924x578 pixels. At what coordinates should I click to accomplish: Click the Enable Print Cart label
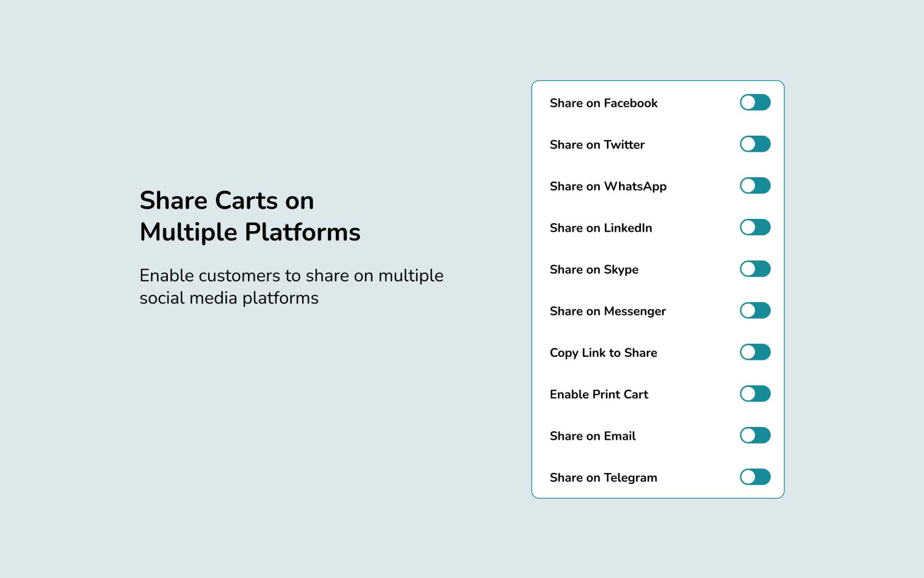[x=599, y=395]
